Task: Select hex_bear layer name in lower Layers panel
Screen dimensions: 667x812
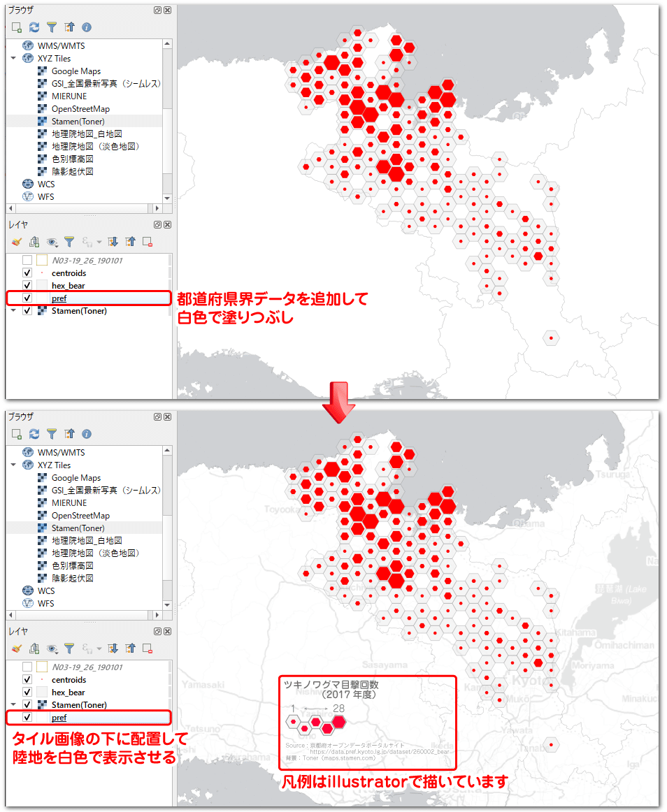Action: (x=68, y=692)
